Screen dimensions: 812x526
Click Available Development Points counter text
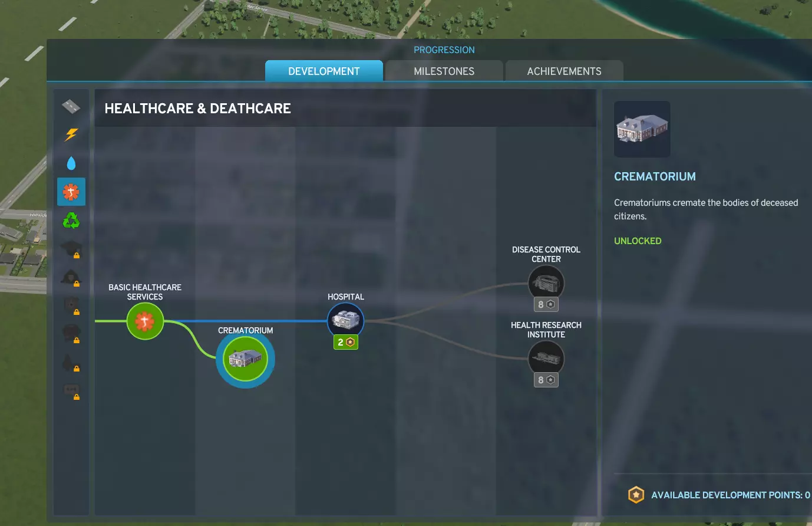[x=731, y=495]
